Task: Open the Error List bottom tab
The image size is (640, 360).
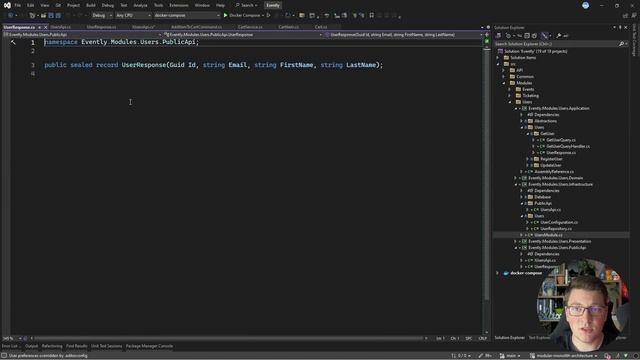Action: click(x=10, y=346)
